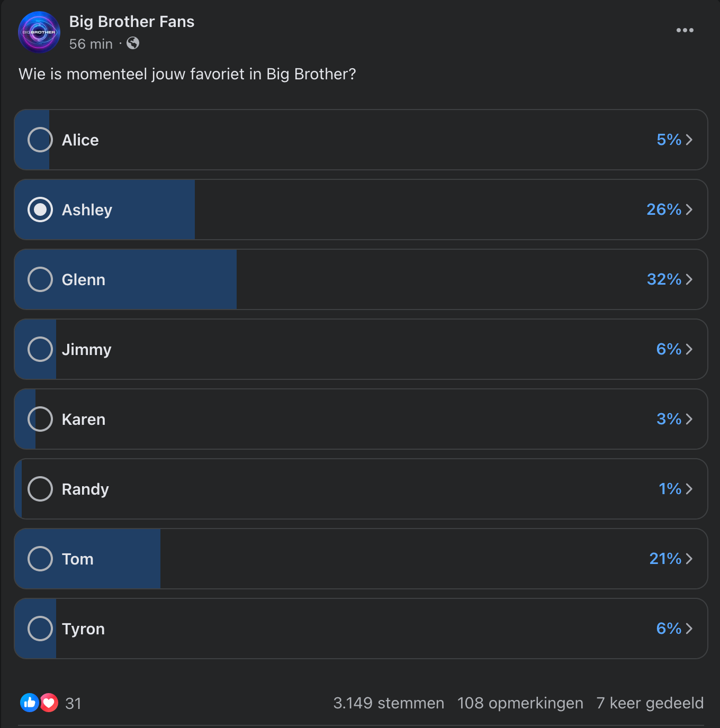This screenshot has width=720, height=728.
Task: Click the blue thumbs-up reaction icon
Action: coord(30,703)
